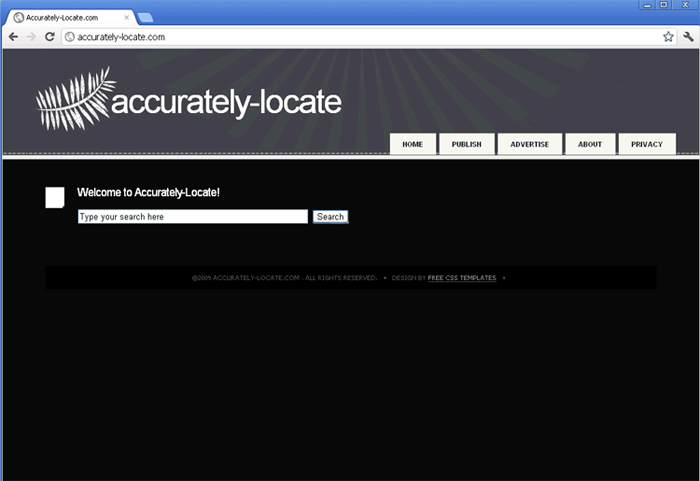Follow the Free CSS Templates link
Viewport: 700px width, 481px height.
pyautogui.click(x=461, y=278)
